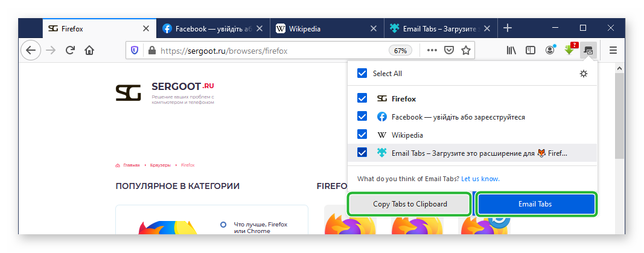This screenshot has width=644, height=253.
Task: Close the Email Tabs browser tab
Action: pos(487,29)
